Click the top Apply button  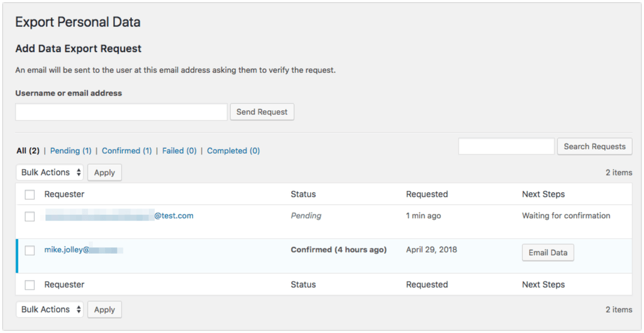pos(104,173)
